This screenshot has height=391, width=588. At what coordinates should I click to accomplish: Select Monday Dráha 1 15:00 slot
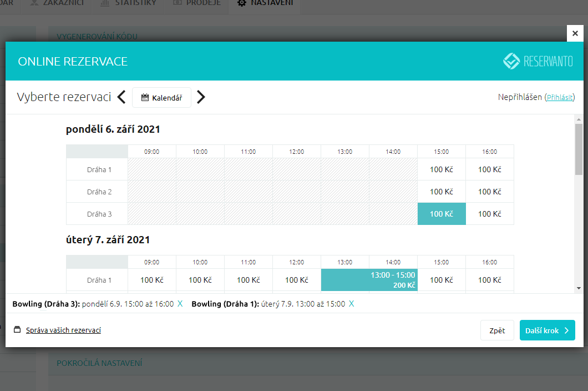pyautogui.click(x=441, y=169)
